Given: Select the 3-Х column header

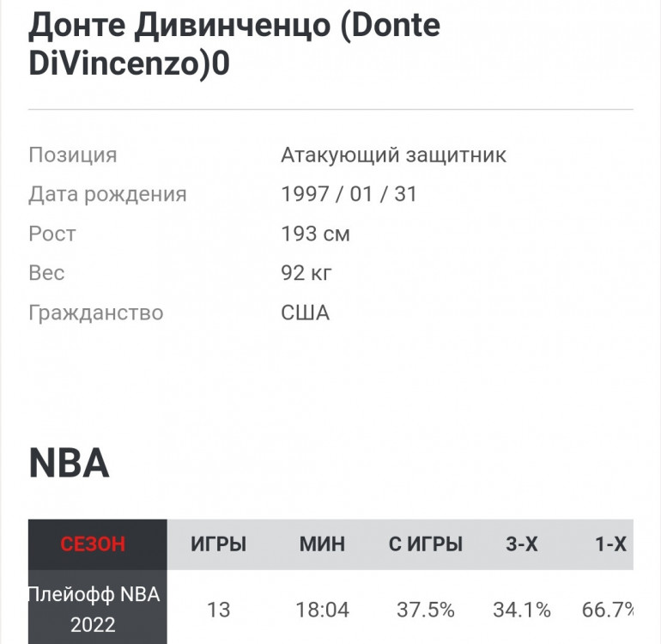Looking at the screenshot, I should point(521,544).
